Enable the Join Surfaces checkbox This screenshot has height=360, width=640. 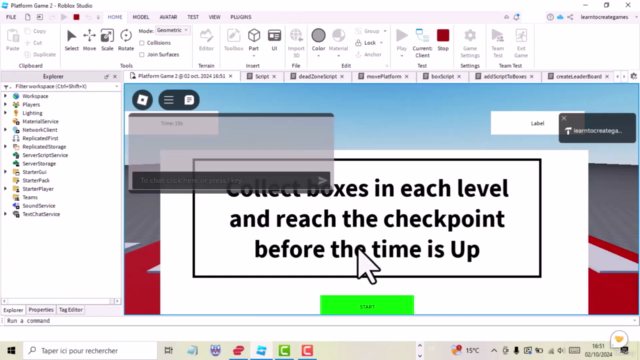pos(142,55)
